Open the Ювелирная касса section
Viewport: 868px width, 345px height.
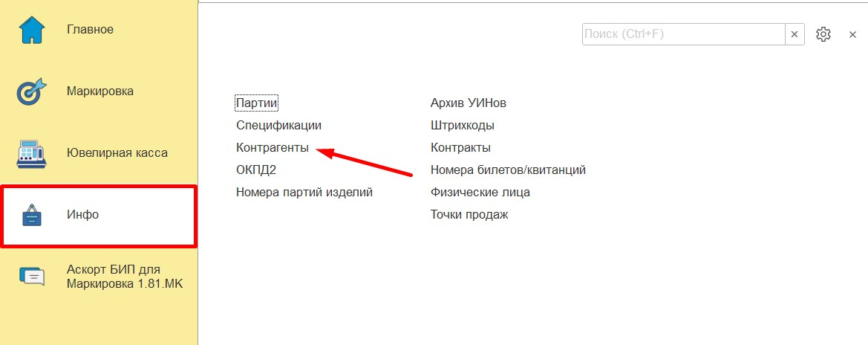pos(117,152)
